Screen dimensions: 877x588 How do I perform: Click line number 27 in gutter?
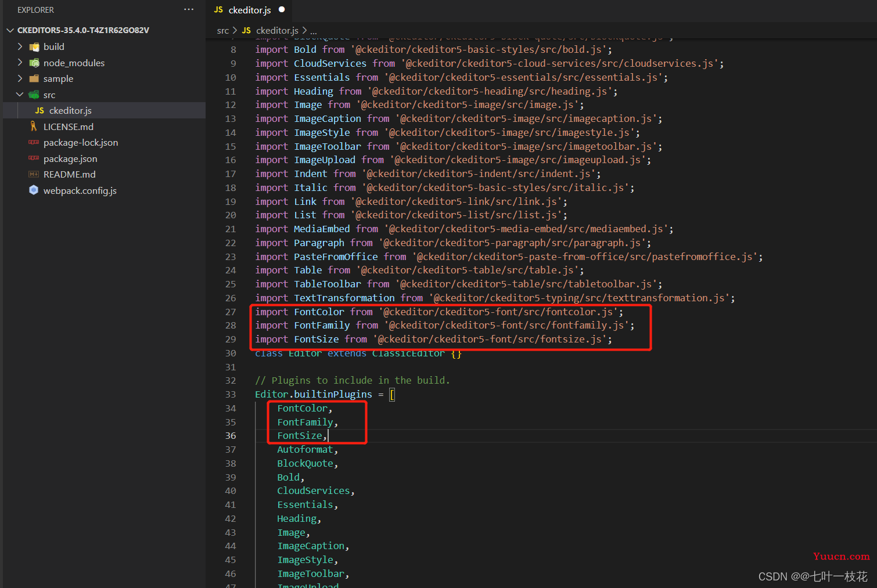[231, 312]
